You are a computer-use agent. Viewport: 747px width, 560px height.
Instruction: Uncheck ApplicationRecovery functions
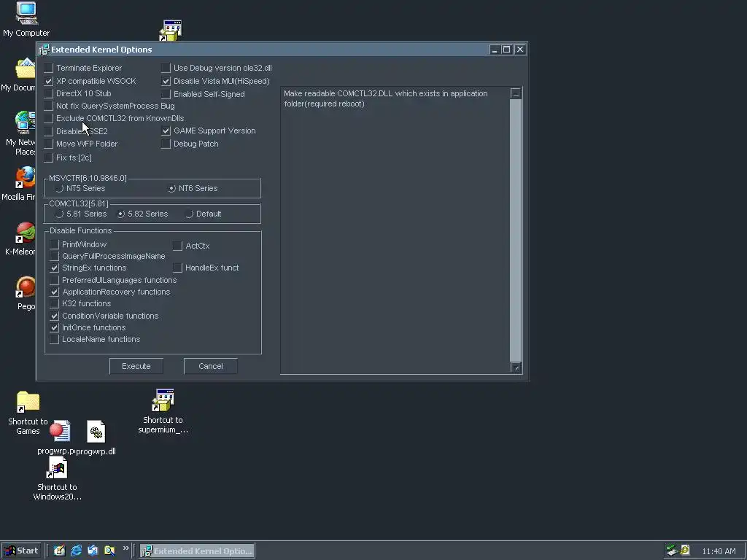54,292
